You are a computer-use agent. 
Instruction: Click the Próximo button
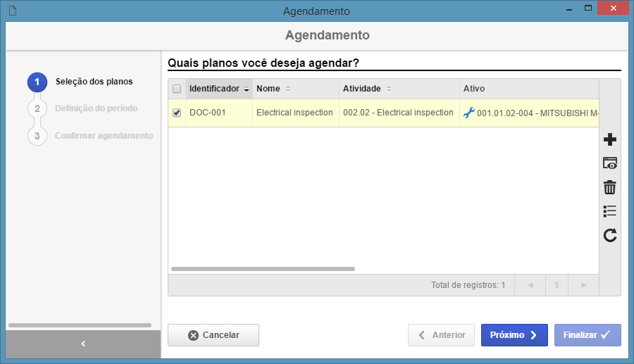(x=514, y=335)
